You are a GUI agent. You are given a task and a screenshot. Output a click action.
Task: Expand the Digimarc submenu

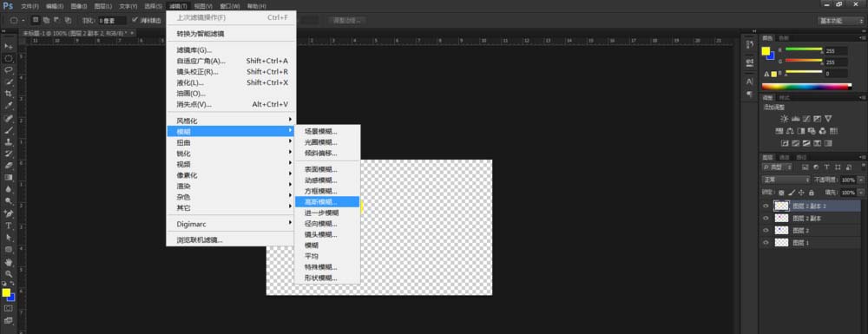231,224
